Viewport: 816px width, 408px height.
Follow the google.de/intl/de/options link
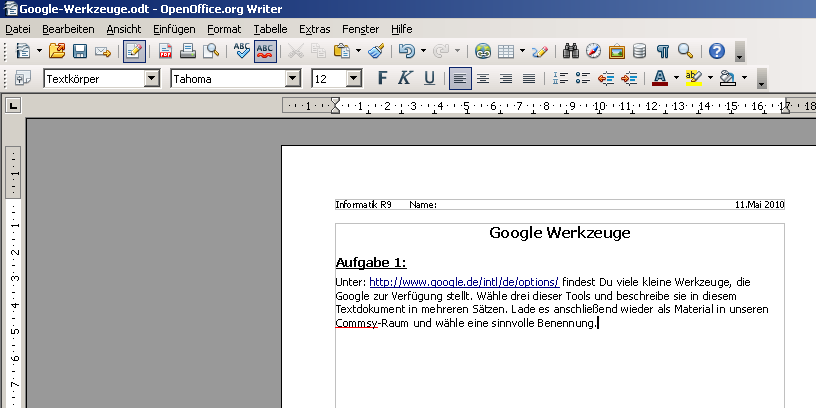pos(464,282)
